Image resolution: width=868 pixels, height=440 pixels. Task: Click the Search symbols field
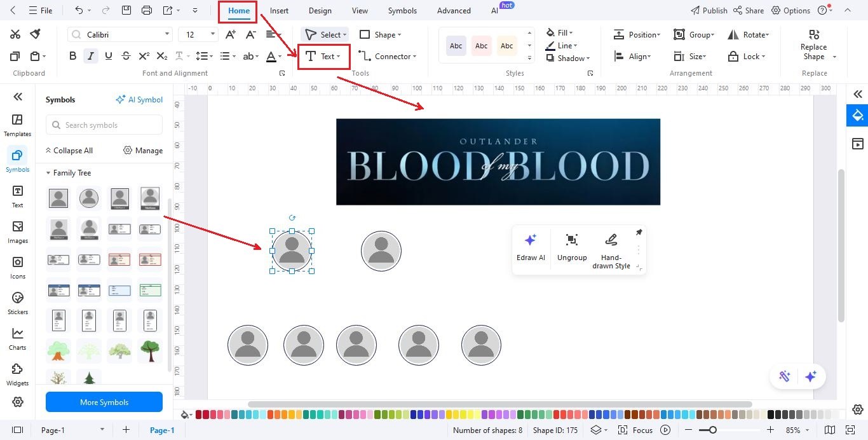pos(104,125)
